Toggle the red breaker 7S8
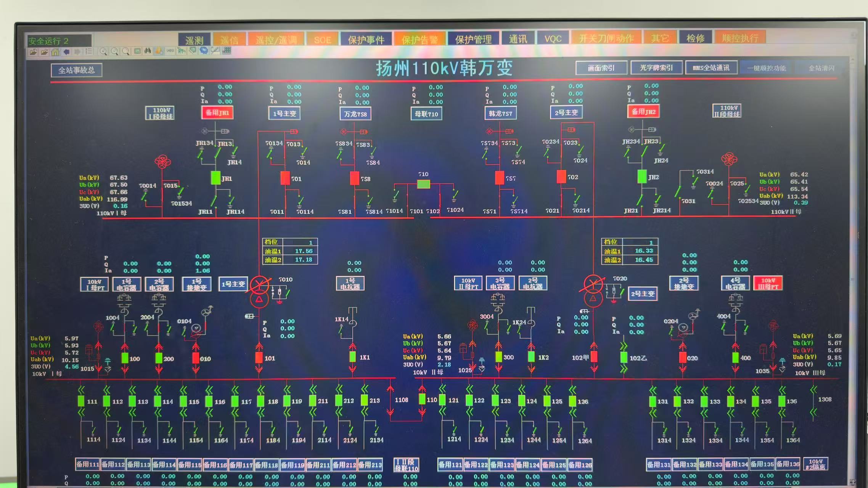Screen dimensions: 868x488 (x=354, y=178)
